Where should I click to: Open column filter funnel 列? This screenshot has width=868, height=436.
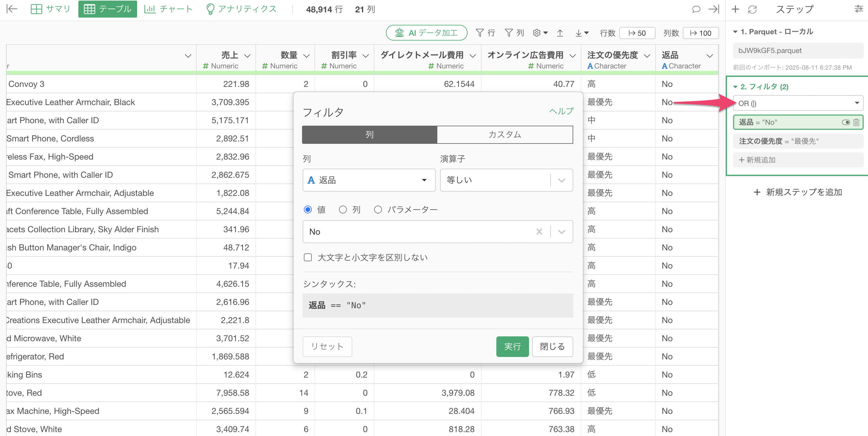pyautogui.click(x=514, y=33)
